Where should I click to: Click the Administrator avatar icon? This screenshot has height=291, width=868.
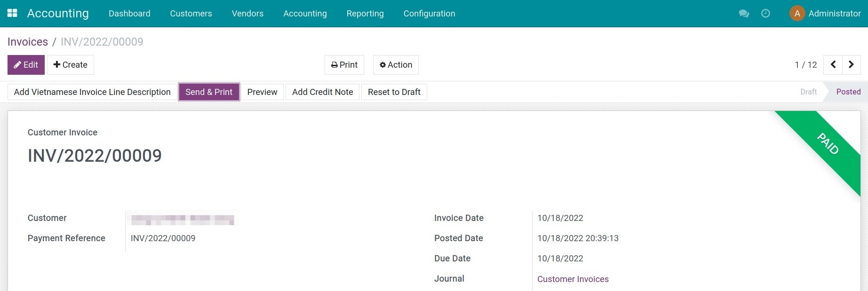(797, 14)
